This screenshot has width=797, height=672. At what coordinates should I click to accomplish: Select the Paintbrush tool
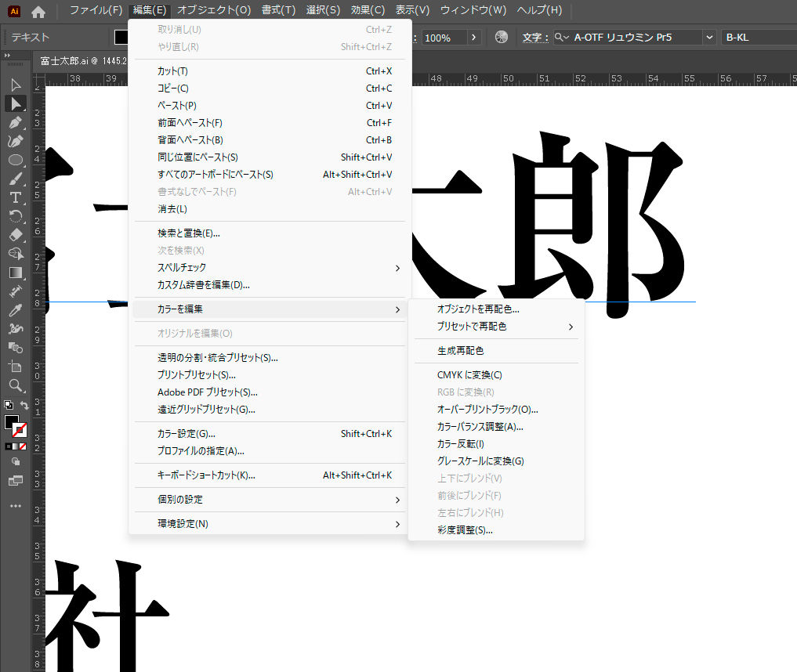(15, 179)
